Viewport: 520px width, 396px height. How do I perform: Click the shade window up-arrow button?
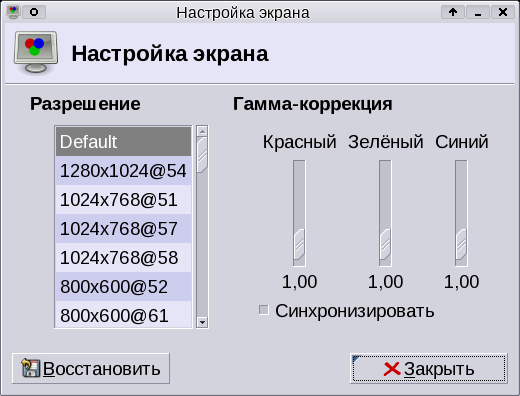[453, 12]
